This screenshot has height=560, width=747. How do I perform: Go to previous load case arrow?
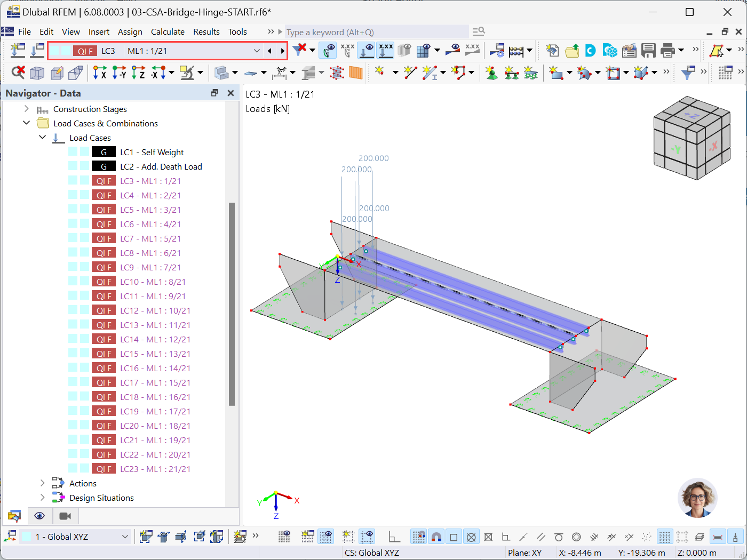click(269, 51)
